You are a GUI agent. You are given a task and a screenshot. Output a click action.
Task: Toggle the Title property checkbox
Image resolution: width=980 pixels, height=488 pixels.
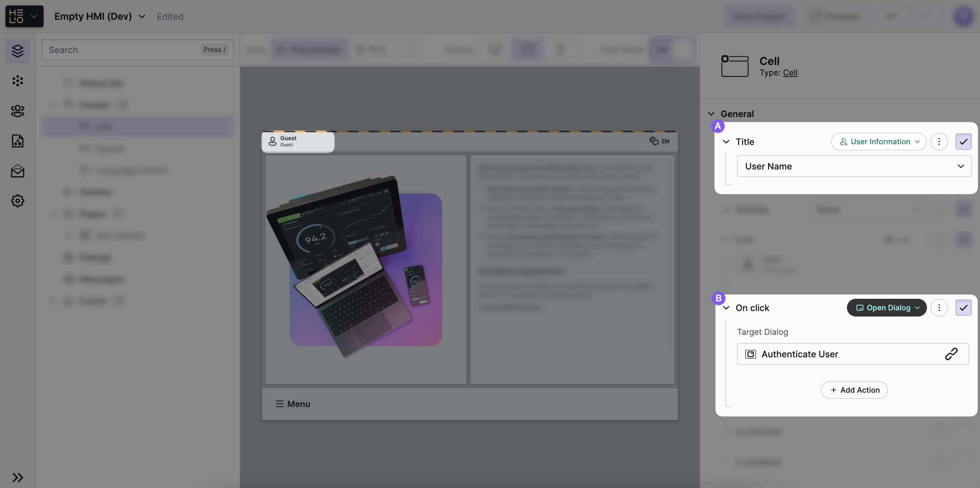[x=963, y=142]
